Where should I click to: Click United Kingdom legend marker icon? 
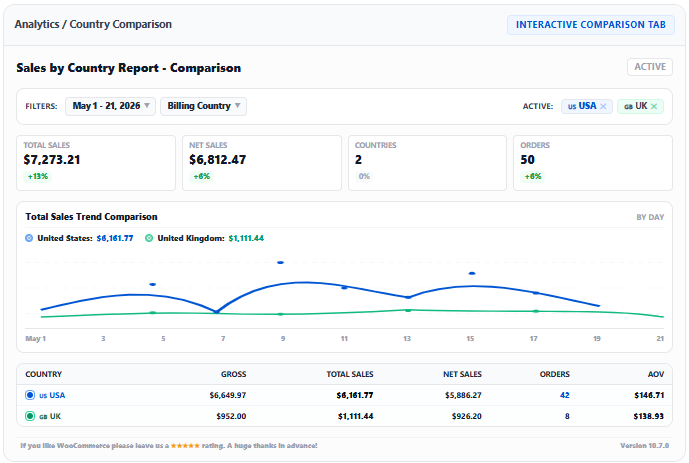pyautogui.click(x=149, y=238)
